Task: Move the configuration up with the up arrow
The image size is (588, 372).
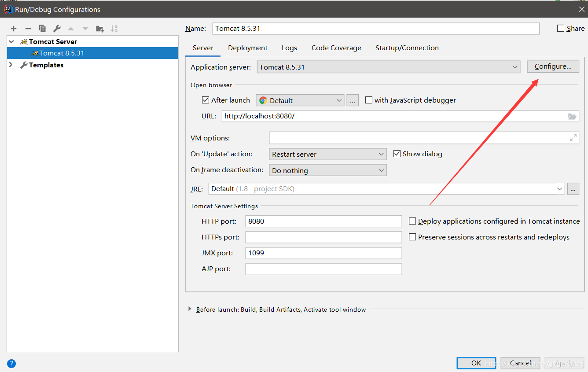Action: pyautogui.click(x=71, y=29)
